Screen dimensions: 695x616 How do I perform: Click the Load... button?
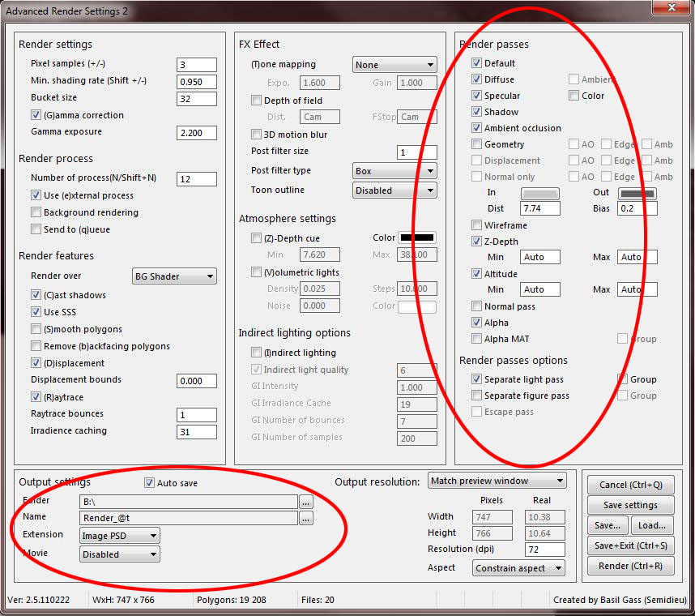coord(651,525)
